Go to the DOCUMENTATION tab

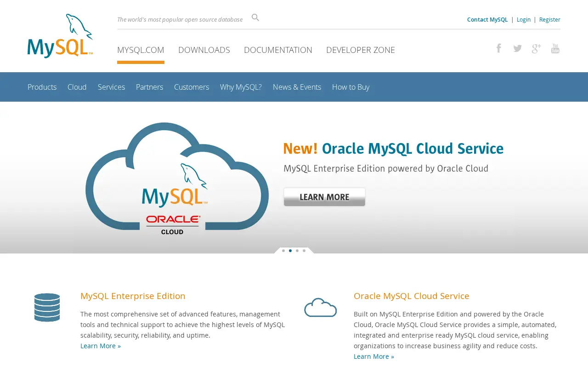click(x=278, y=50)
